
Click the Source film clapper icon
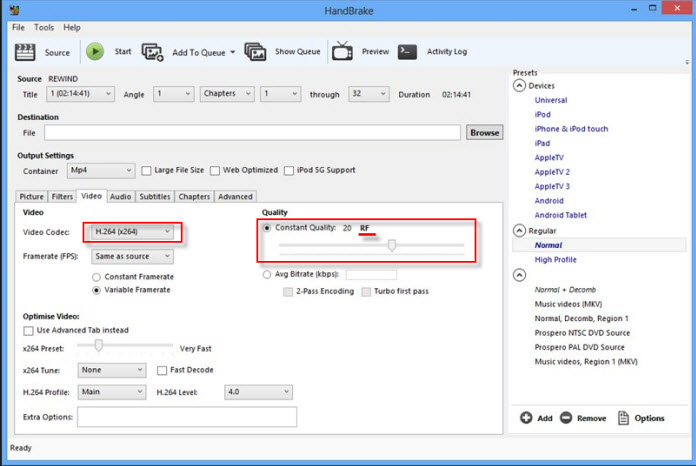pos(25,52)
